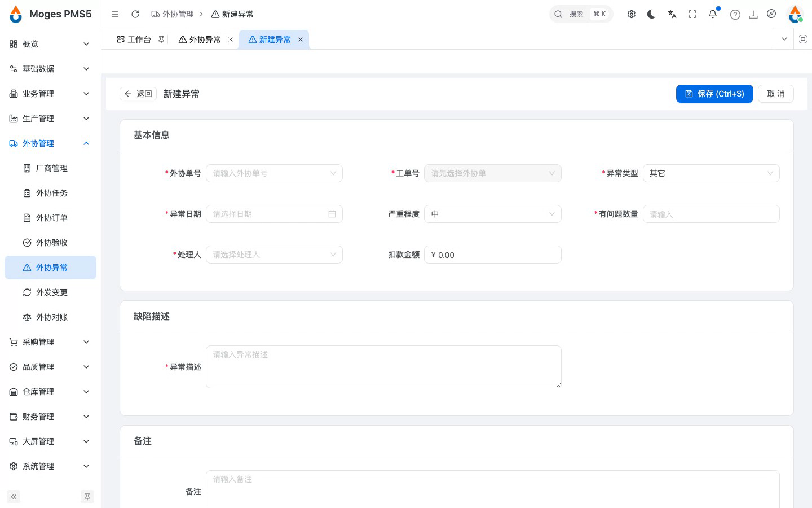Pin the 工作台 tab

[161, 40]
